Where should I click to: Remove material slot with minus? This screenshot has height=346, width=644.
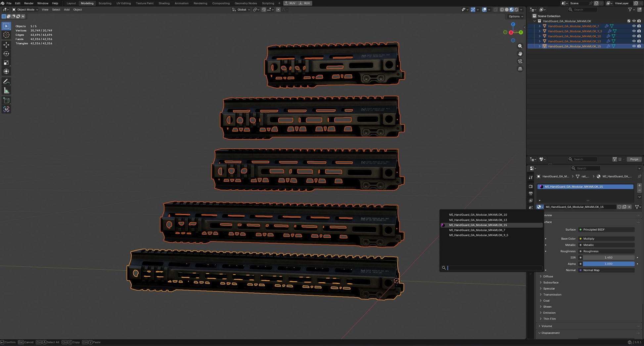pyautogui.click(x=639, y=191)
